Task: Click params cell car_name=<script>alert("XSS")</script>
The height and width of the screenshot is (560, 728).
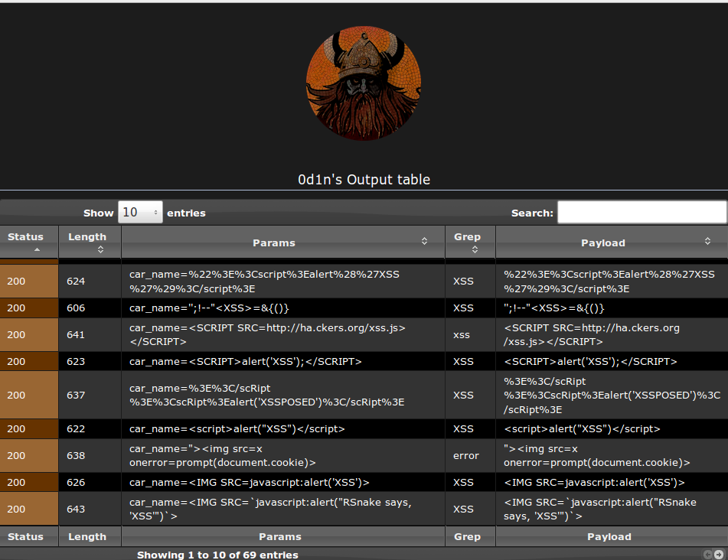Action: pos(283,428)
